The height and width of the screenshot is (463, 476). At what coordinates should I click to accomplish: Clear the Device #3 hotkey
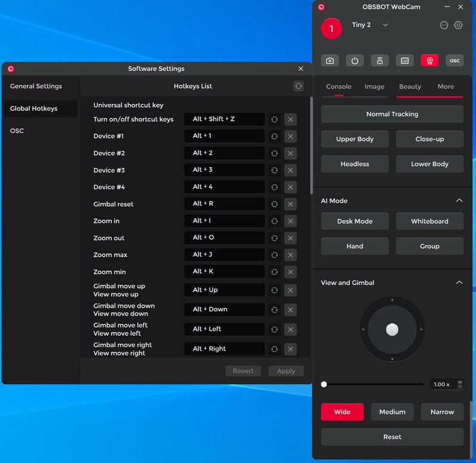(x=290, y=170)
